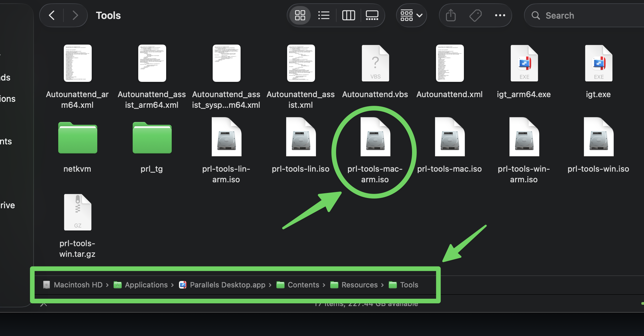Jump to Parallels Desktop.app in path bar

click(227, 285)
